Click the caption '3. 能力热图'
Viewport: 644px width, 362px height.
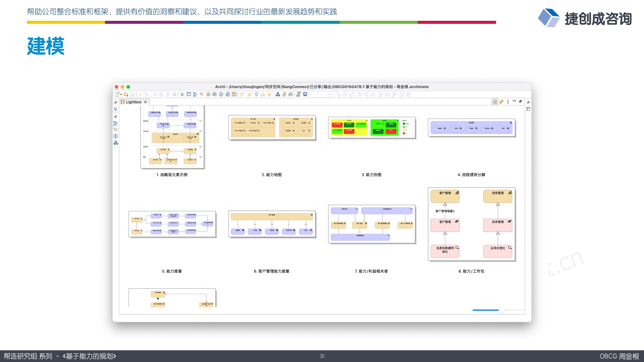[x=371, y=175]
